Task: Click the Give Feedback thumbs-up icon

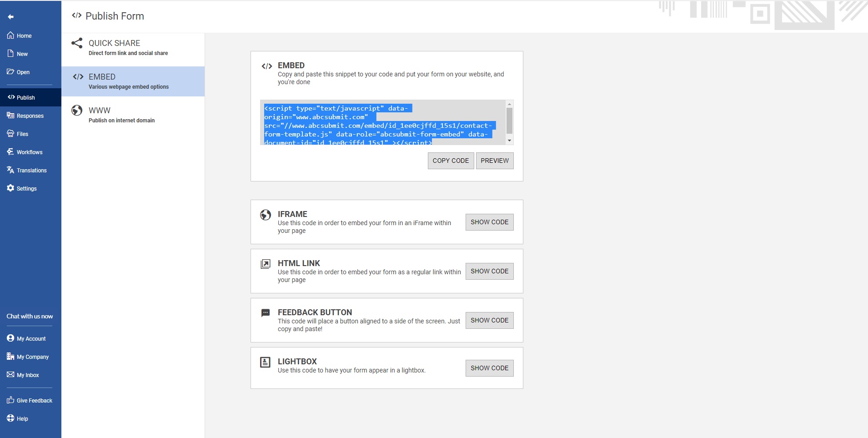Action: (x=10, y=400)
